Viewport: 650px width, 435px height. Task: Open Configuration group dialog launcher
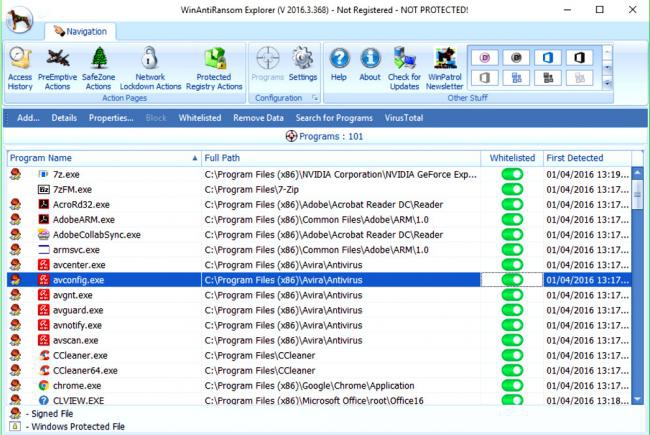315,98
